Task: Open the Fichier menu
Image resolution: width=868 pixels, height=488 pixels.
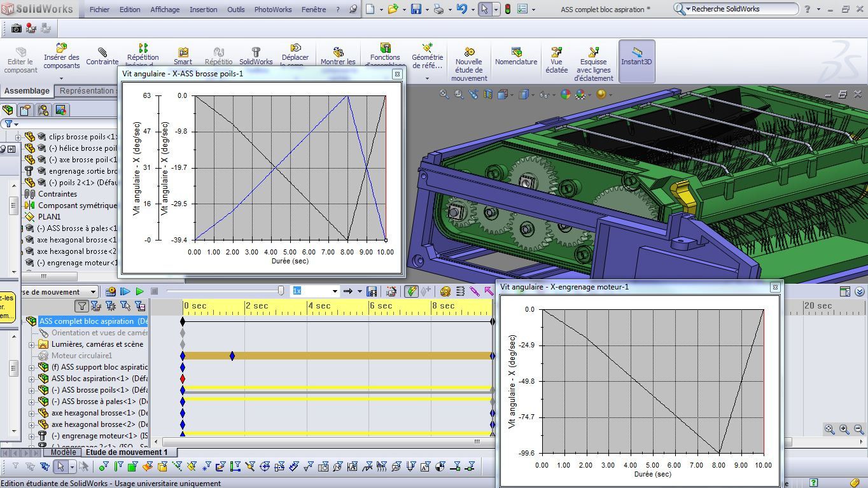Action: coord(99,10)
